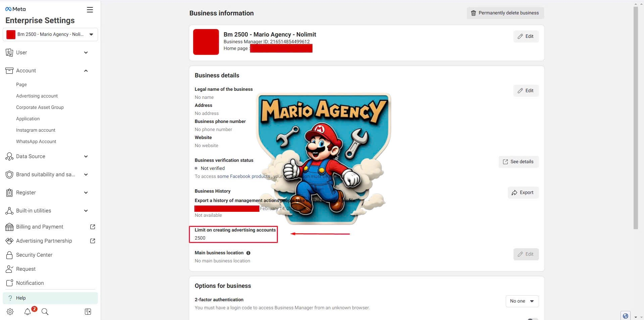The image size is (644, 320).
Task: Open the hamburger menu beside Meta logo
Action: coord(90,10)
